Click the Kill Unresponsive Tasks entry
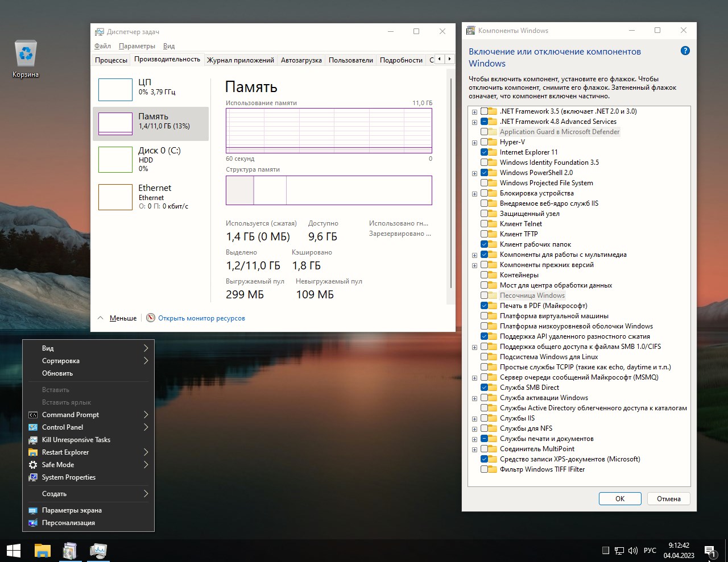Viewport: 728px width, 562px height. click(x=76, y=440)
